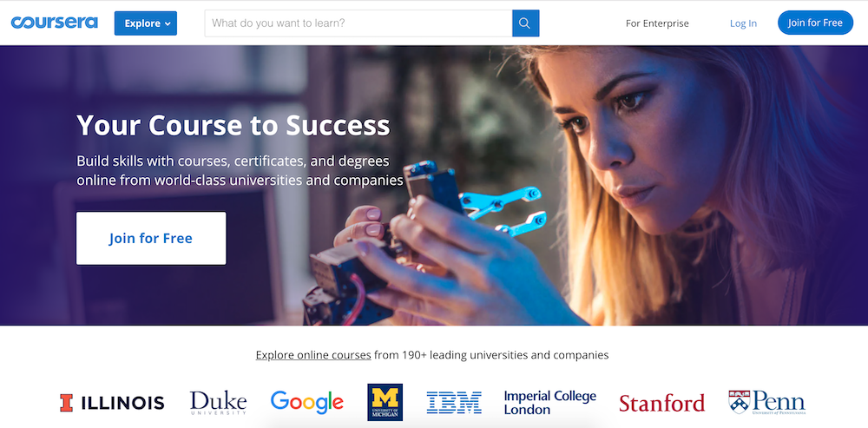Select the Imperial College London logo
Image resolution: width=868 pixels, height=428 pixels.
pos(549,403)
